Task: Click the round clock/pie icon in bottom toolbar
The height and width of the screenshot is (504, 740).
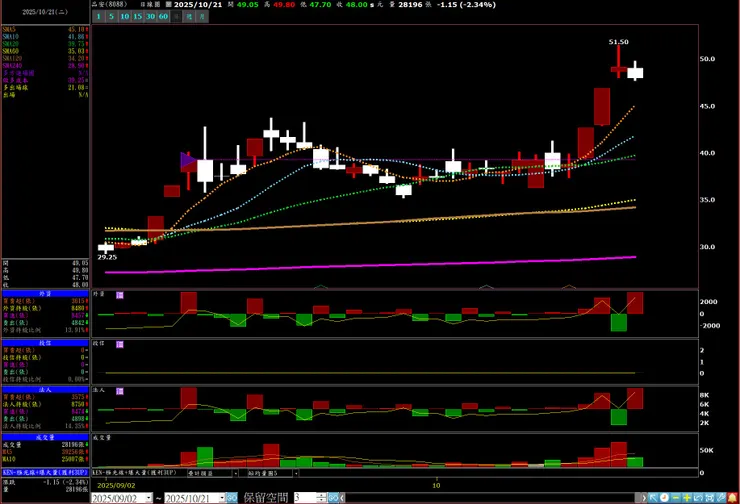Action: click(x=664, y=498)
